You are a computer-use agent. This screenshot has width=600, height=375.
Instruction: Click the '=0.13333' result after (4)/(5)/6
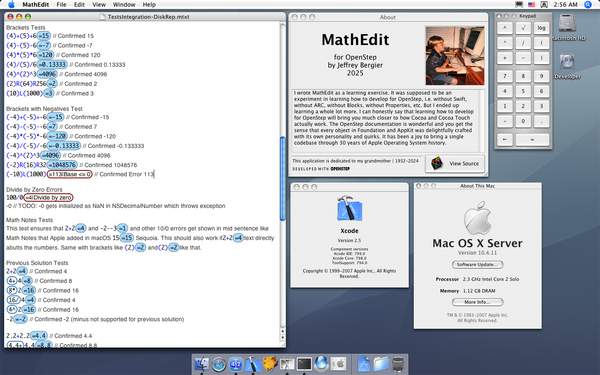pyautogui.click(x=52, y=65)
